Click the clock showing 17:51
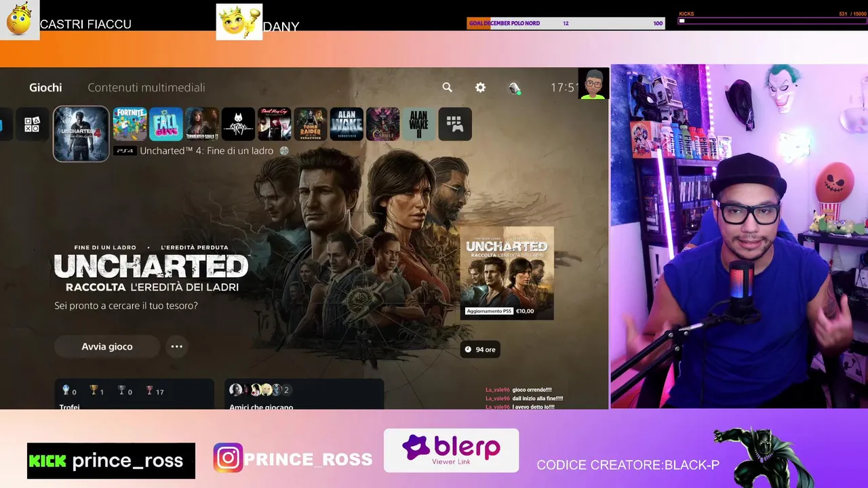868x488 pixels. (x=564, y=87)
